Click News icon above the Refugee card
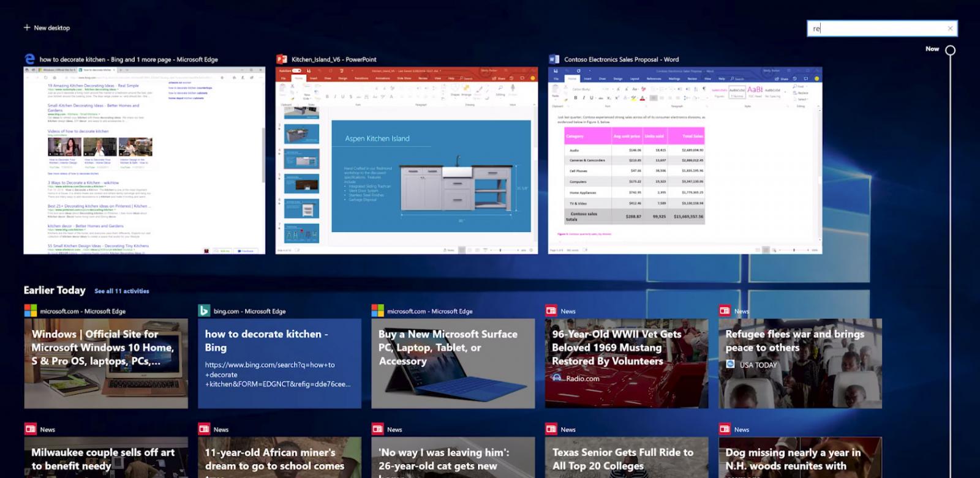Image resolution: width=980 pixels, height=478 pixels. coord(725,311)
